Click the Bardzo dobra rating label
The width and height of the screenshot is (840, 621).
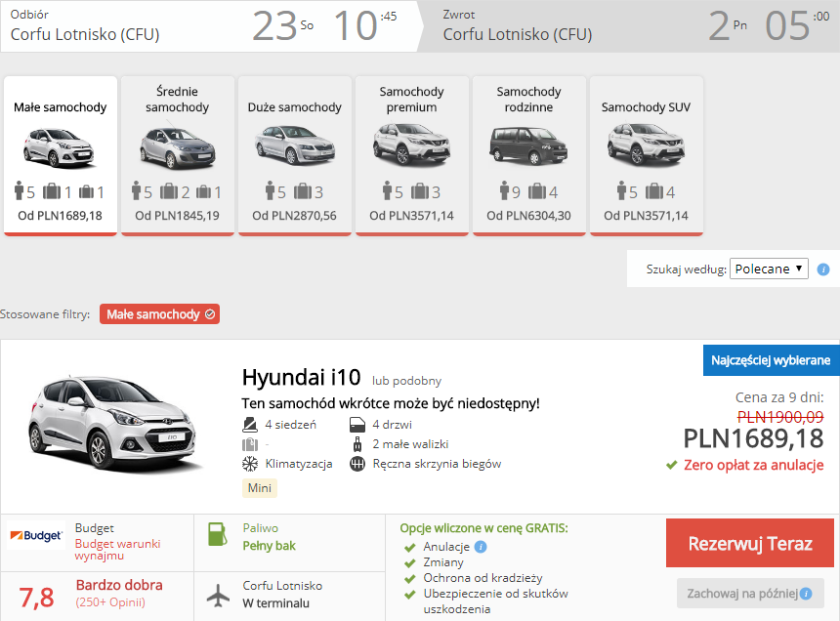(119, 585)
